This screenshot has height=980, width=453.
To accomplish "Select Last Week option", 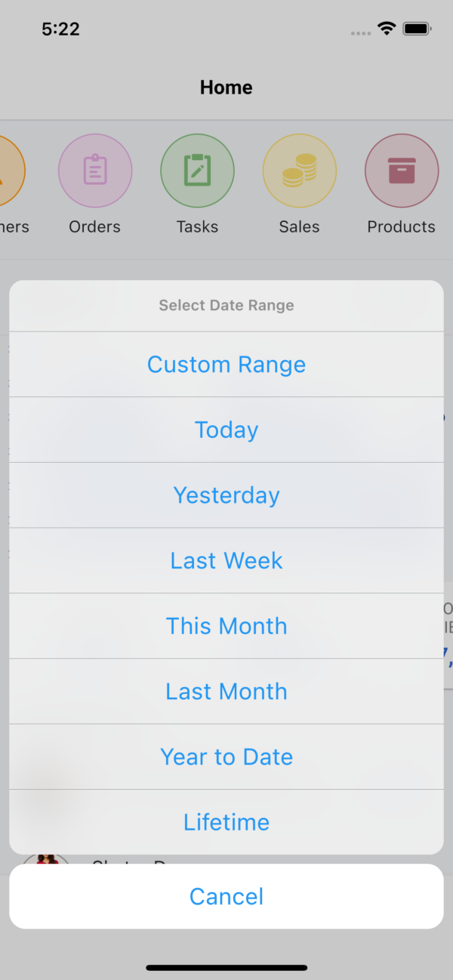I will 226,560.
